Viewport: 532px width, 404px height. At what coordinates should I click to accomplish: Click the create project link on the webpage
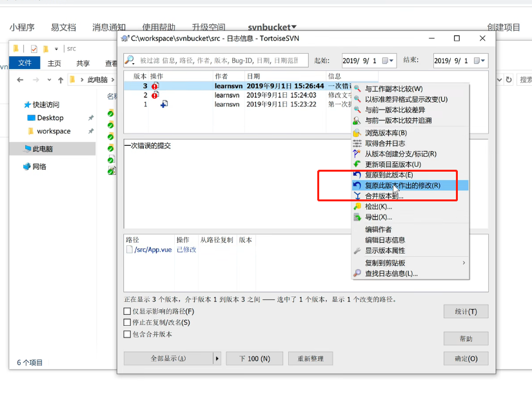[504, 27]
